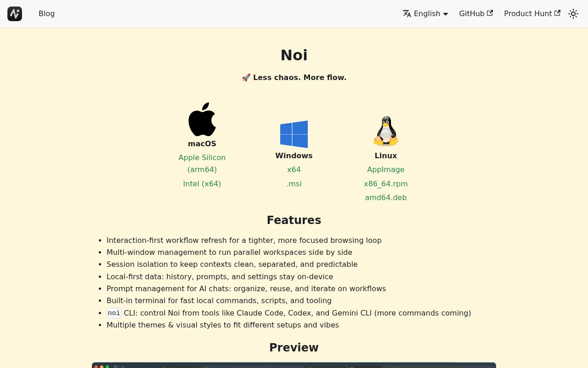Download the Intel (x64) macOS build

202,184
